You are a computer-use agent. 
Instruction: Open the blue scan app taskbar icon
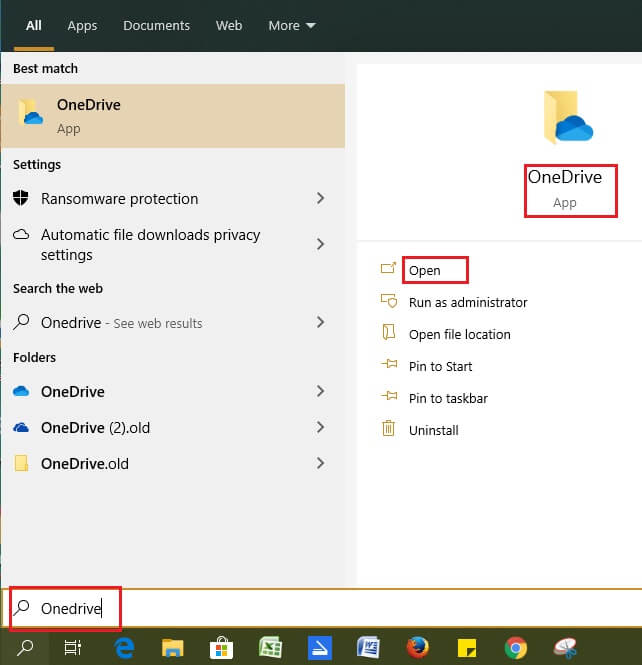pos(320,648)
